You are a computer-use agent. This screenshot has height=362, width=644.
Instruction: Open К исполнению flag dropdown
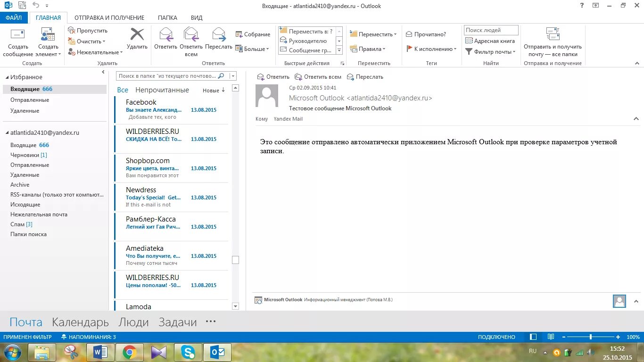coord(431,49)
